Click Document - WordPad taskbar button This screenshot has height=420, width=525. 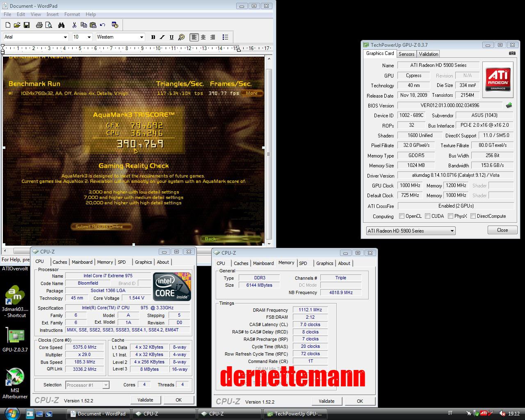98,414
